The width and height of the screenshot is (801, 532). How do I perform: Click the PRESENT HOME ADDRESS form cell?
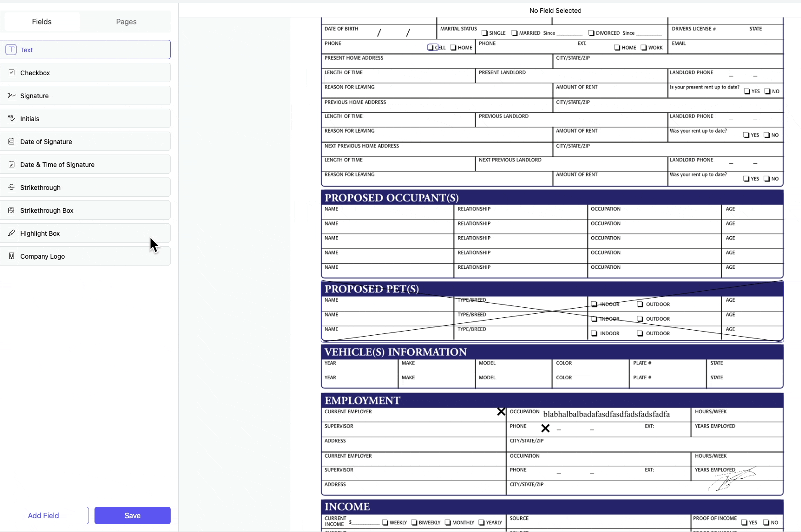[437, 61]
